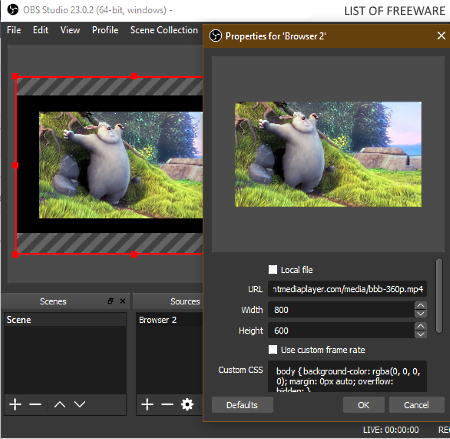Click the bottom-left red resize handle
Image resolution: width=450 pixels, height=439 pixels.
coord(15,254)
